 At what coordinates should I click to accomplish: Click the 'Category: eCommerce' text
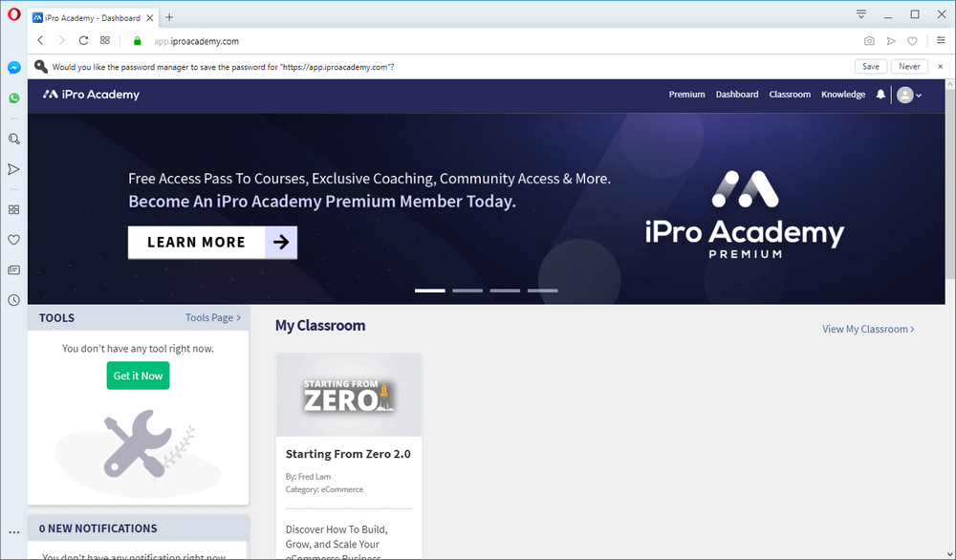pos(324,489)
